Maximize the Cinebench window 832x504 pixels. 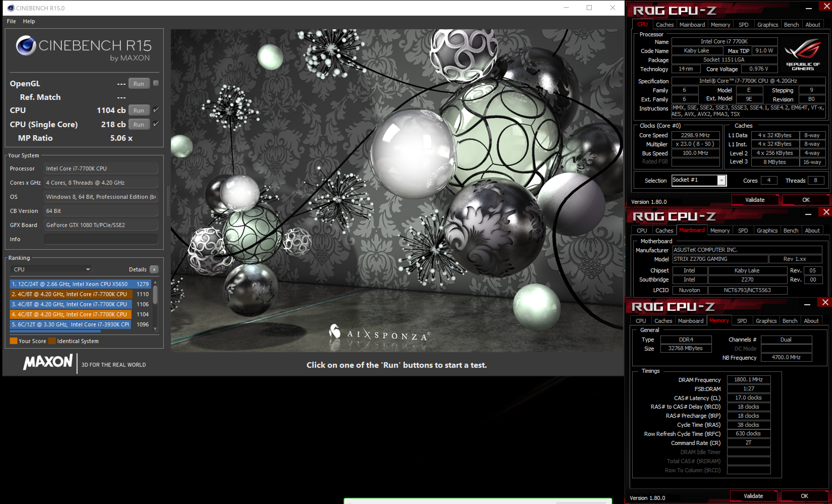click(x=589, y=8)
